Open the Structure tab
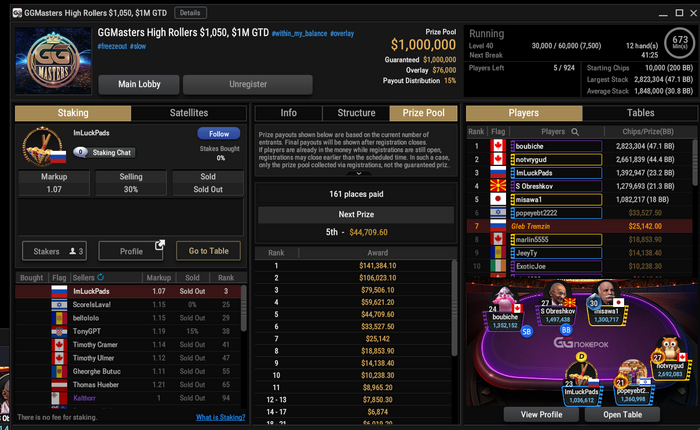This screenshot has height=430, width=700. pos(356,113)
